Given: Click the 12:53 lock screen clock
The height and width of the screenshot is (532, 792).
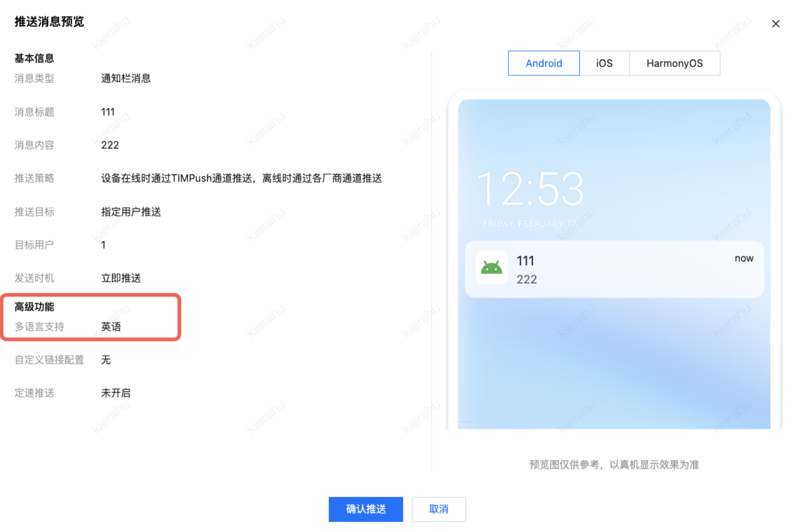Looking at the screenshot, I should [x=530, y=189].
